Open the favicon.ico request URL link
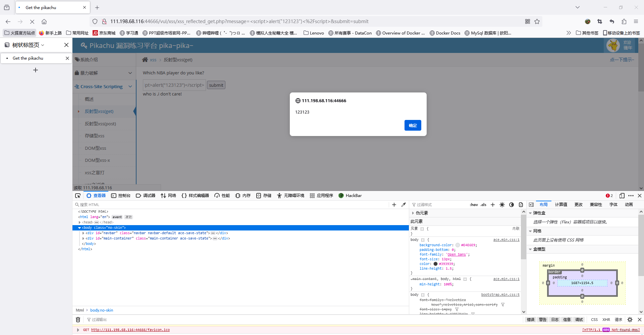Screen dimensions: 644x335 pos(130,330)
